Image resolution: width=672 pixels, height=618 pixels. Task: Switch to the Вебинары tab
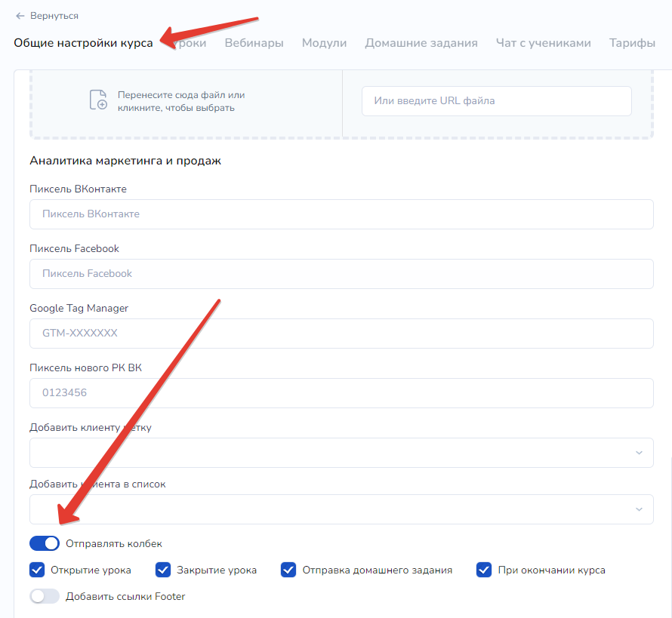point(254,43)
